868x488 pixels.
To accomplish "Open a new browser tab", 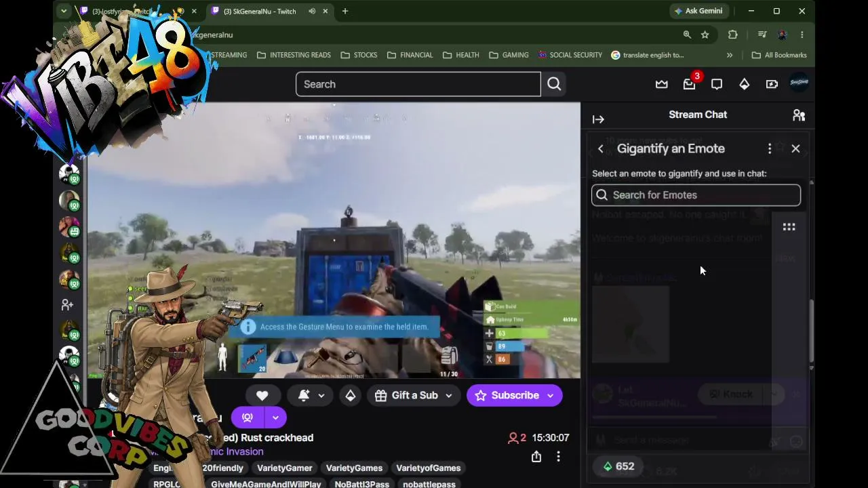I will pos(345,11).
